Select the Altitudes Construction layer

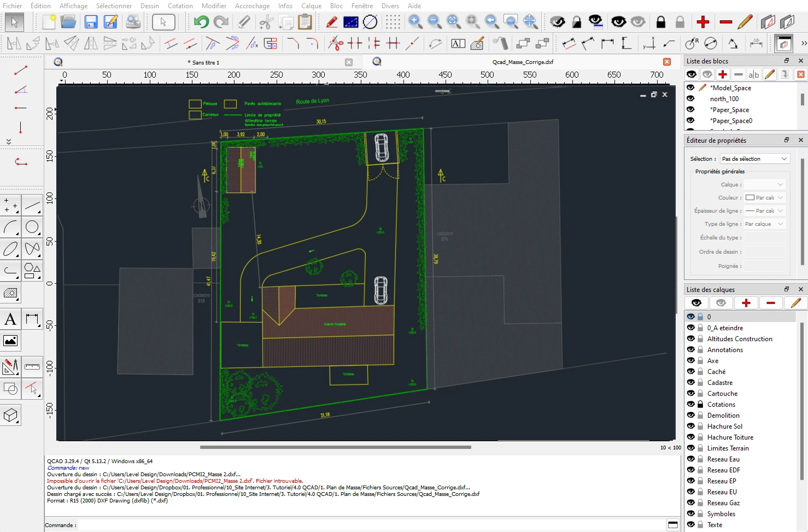[x=740, y=338]
